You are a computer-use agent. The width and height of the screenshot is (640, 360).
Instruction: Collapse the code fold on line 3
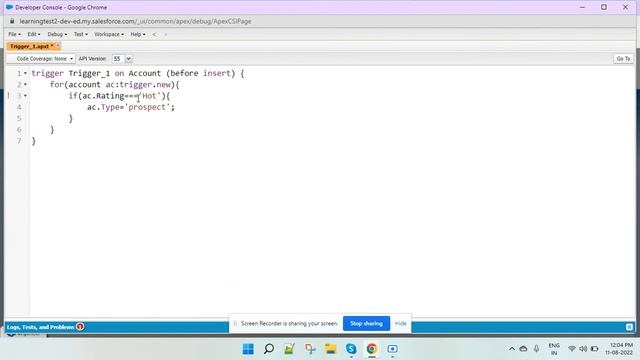coord(25,96)
